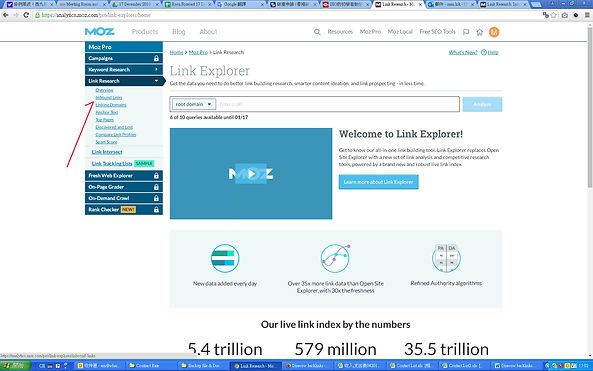Open the Top Pages sidebar link
The image size is (593, 371).
[x=104, y=120]
